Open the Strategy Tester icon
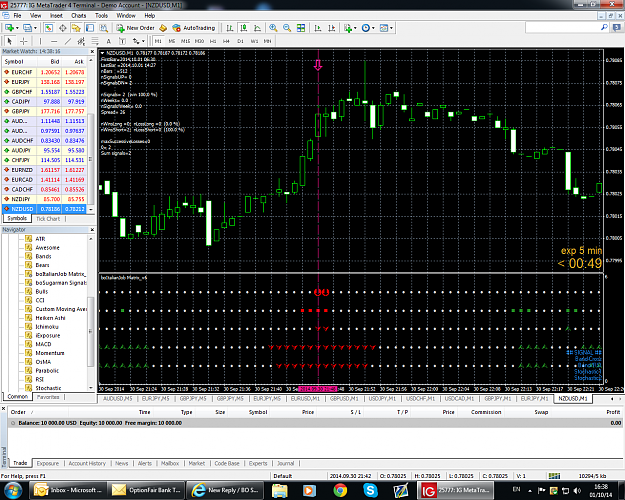Image resolution: width=625 pixels, height=500 pixels. point(104,28)
